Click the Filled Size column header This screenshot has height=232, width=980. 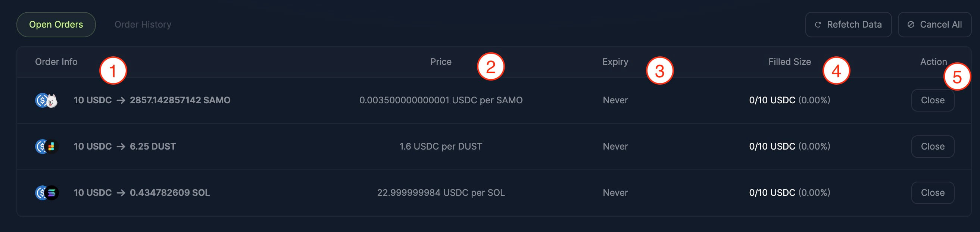[x=789, y=62]
